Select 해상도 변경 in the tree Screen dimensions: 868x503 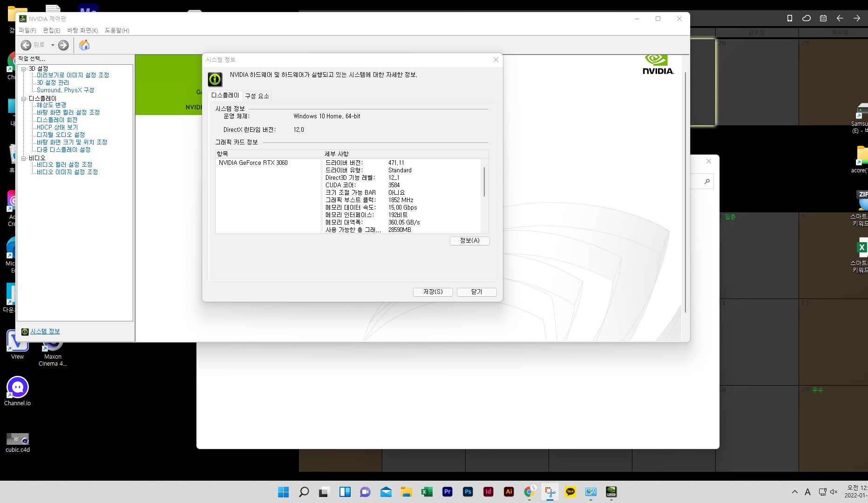51,105
